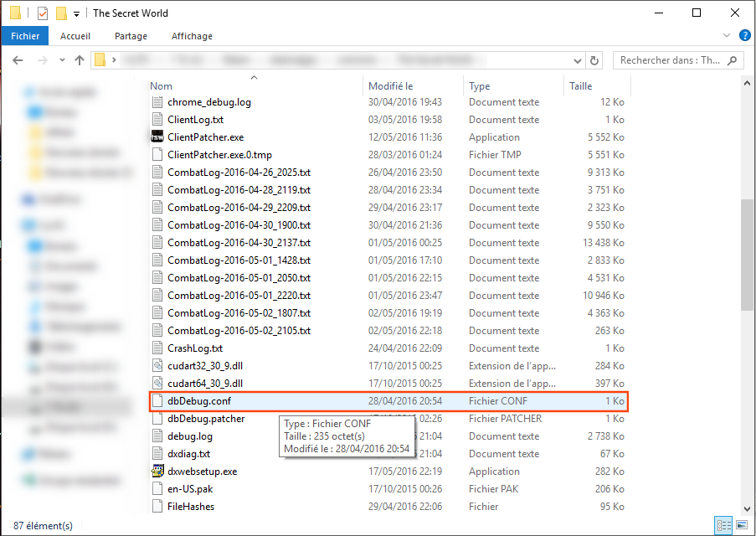The width and height of the screenshot is (756, 536).
Task: Select file CombatLog-2016-04-30_2137.txt
Action: pos(239,243)
